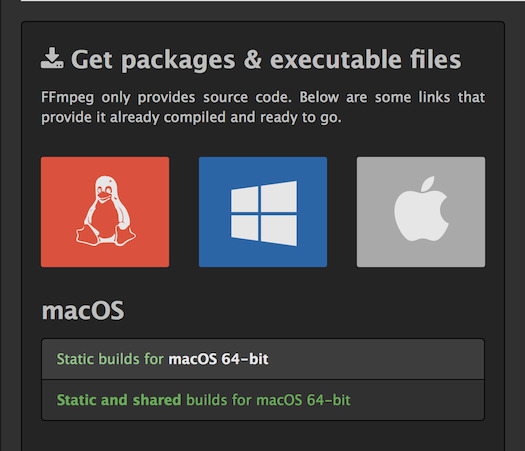
Task: Click the word "FFmpeg" in the description
Action: point(68,97)
